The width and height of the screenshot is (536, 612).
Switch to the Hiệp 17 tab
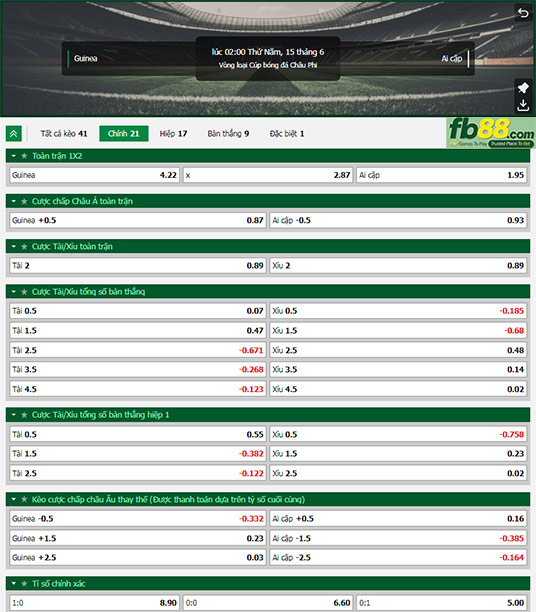[173, 134]
